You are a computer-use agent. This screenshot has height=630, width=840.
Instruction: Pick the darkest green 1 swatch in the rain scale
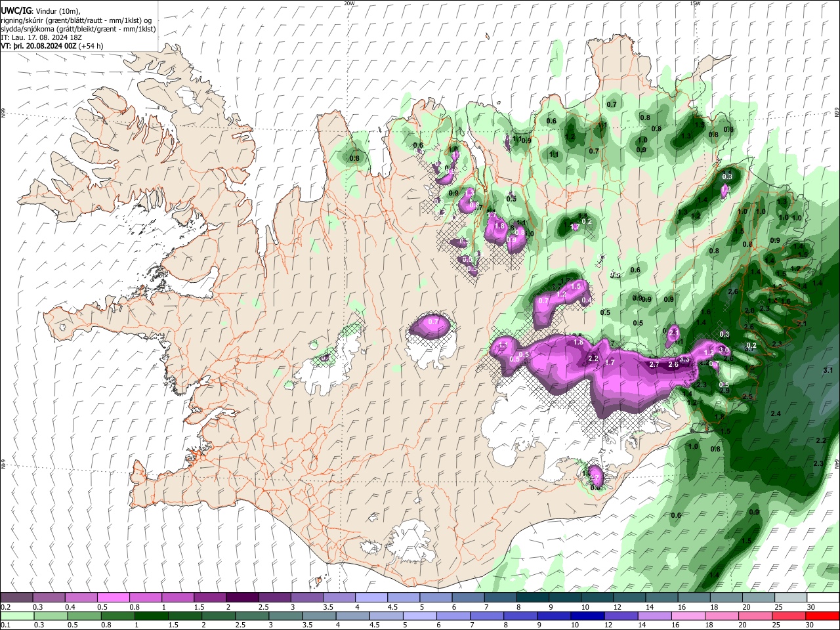[152, 616]
